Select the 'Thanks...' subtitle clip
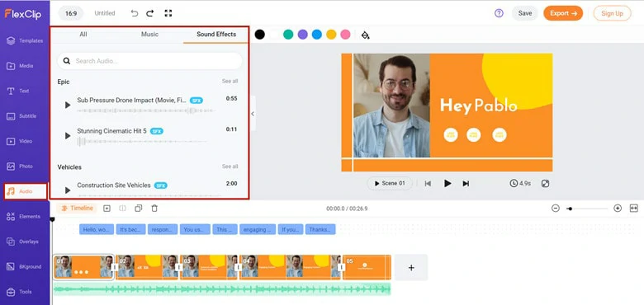 click(x=320, y=229)
